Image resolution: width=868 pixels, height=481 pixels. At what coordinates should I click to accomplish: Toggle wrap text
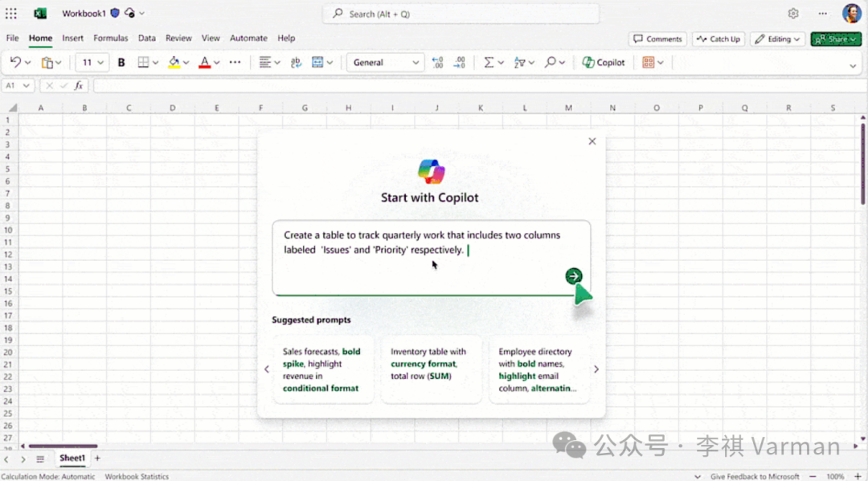click(296, 63)
